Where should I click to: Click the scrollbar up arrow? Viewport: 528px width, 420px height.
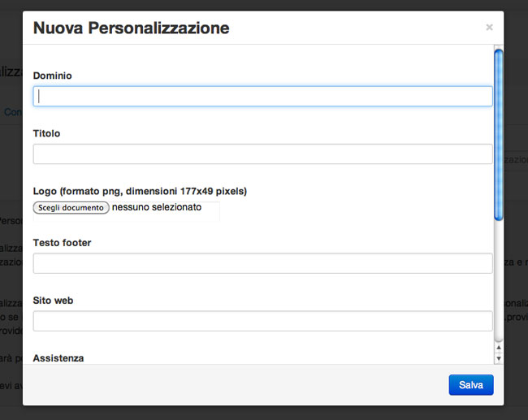pyautogui.click(x=499, y=348)
